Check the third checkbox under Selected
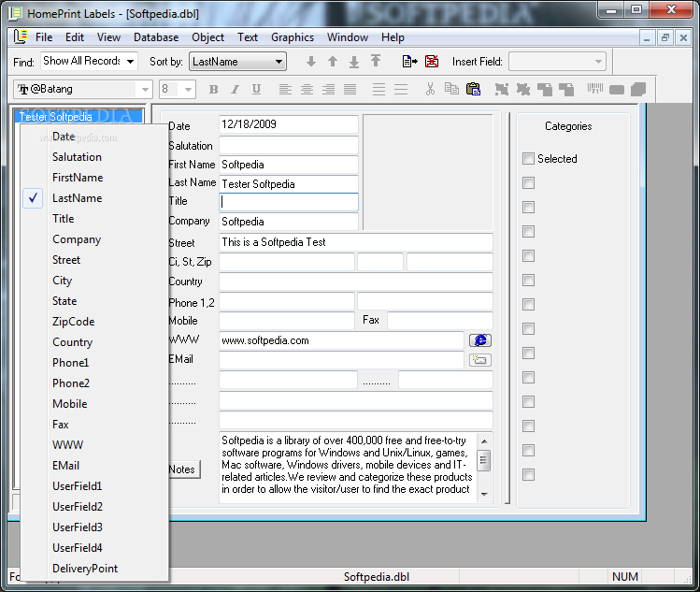The height and width of the screenshot is (592, 700). (528, 231)
